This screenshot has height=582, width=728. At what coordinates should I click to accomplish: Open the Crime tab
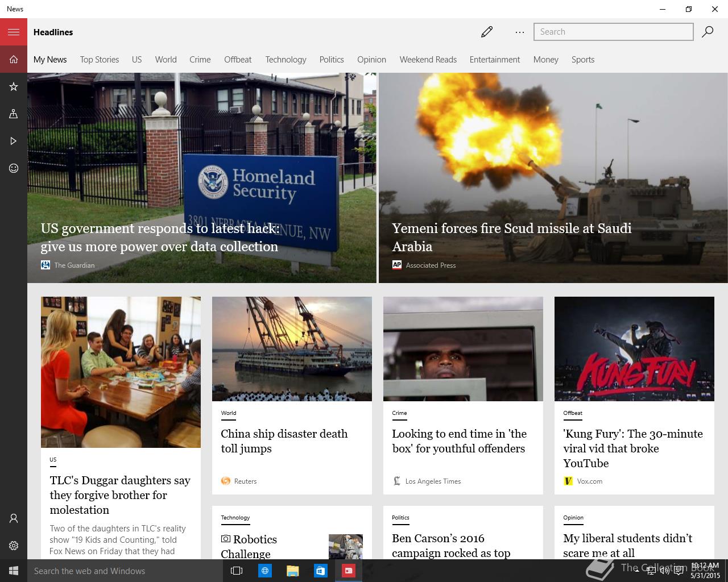[200, 60]
